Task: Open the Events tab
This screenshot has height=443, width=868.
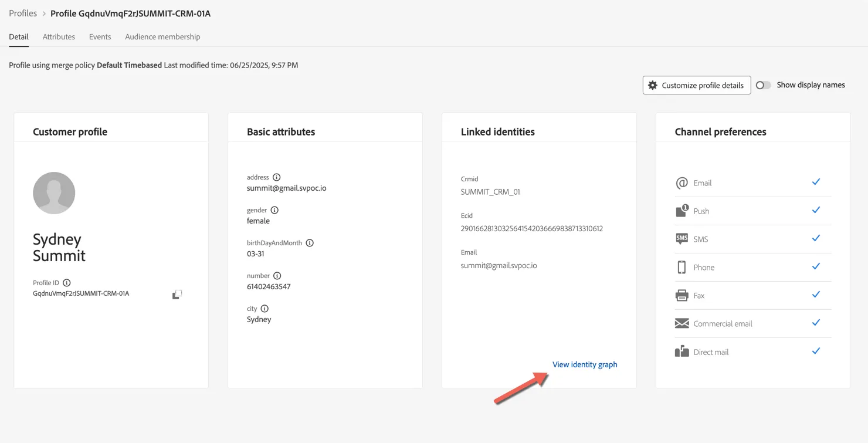Action: point(100,36)
